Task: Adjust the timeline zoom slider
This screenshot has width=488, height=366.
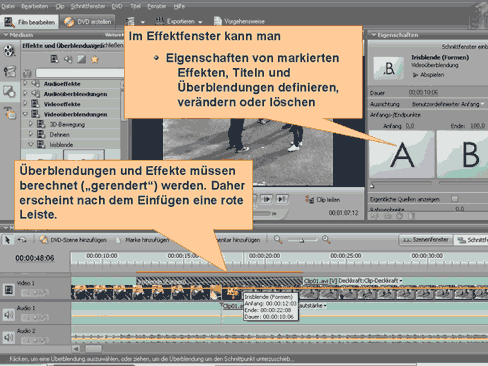Action: point(302,240)
